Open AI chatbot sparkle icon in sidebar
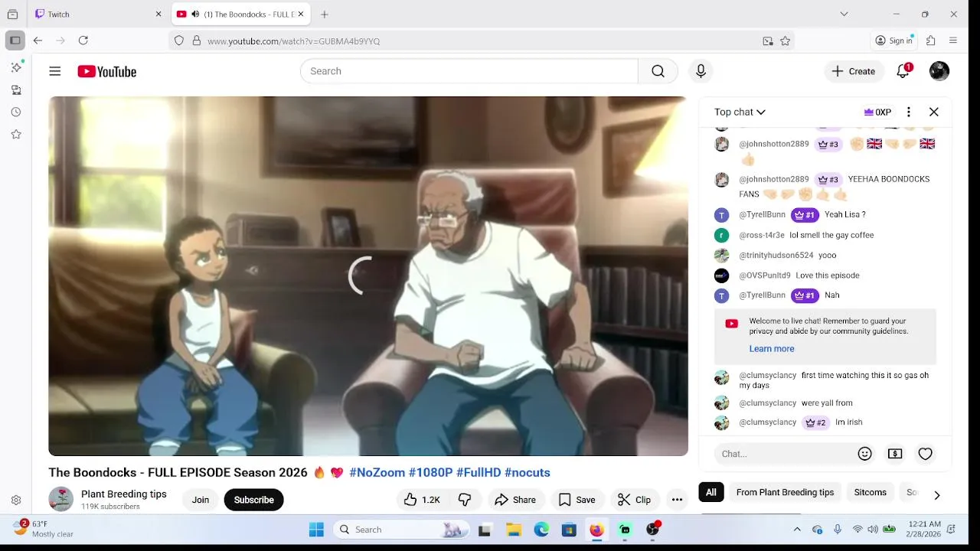The height and width of the screenshot is (551, 980). tap(16, 67)
